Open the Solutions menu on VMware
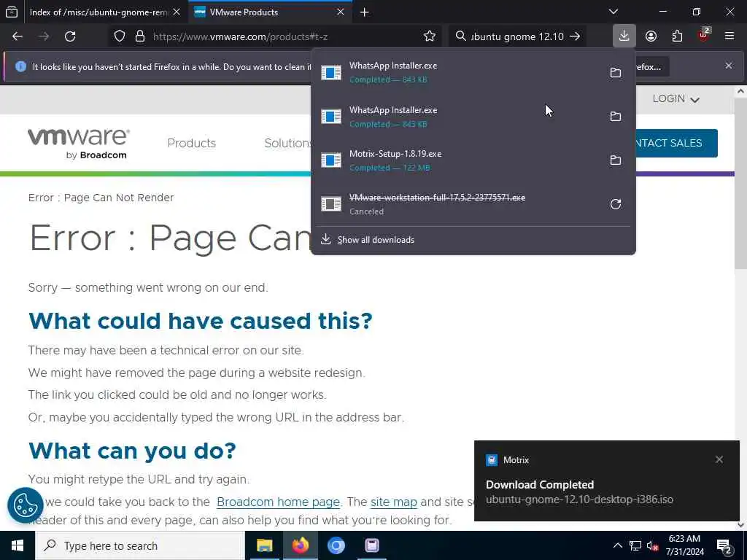Image resolution: width=747 pixels, height=560 pixels. pos(287,143)
